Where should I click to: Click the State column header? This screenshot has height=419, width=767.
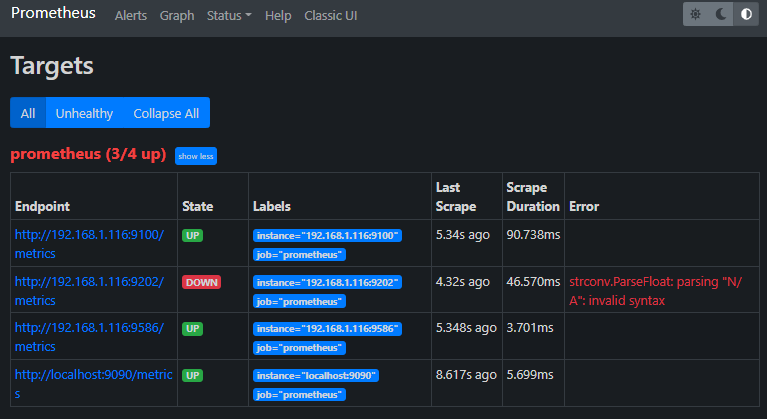pos(198,206)
